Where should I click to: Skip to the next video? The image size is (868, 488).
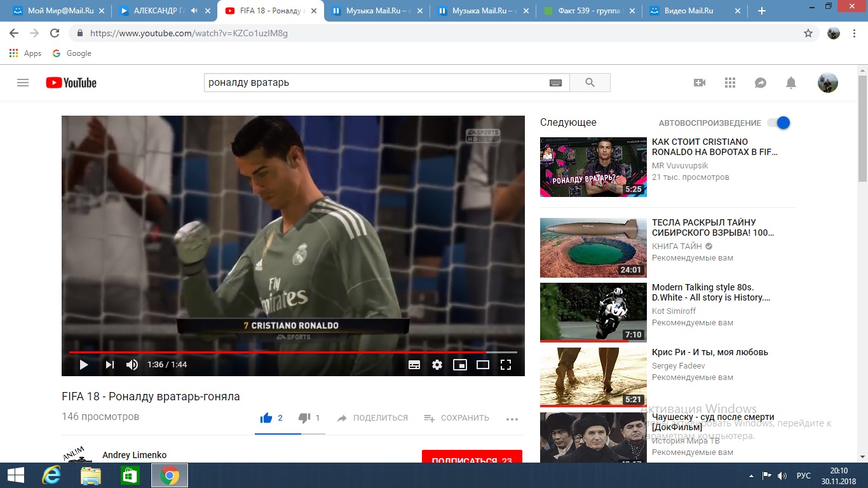pyautogui.click(x=109, y=365)
